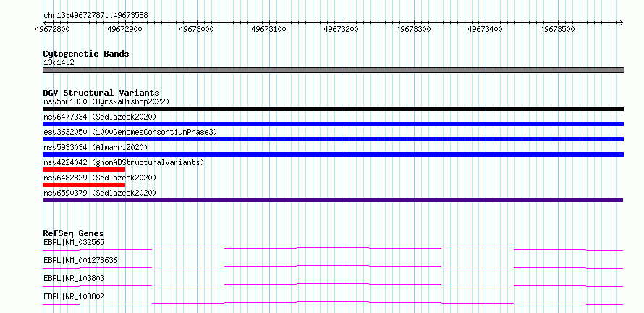This screenshot has width=644, height=313.
Task: Click the magenta EBPL|NM_001278636 intron line
Action: 333,267
